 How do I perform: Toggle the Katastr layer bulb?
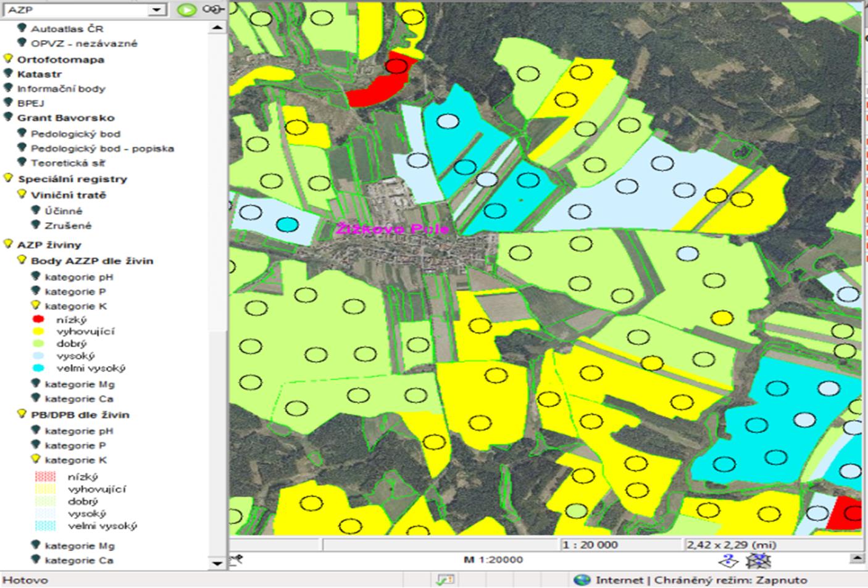pyautogui.click(x=8, y=73)
